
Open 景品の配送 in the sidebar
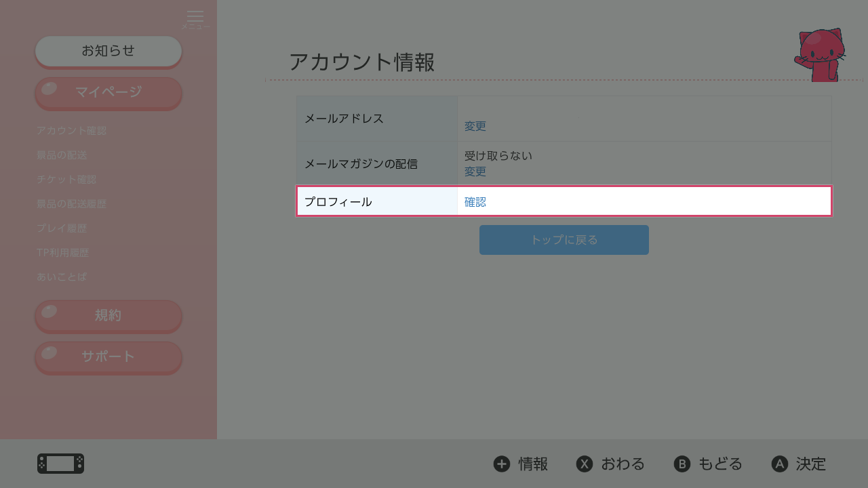coord(62,155)
